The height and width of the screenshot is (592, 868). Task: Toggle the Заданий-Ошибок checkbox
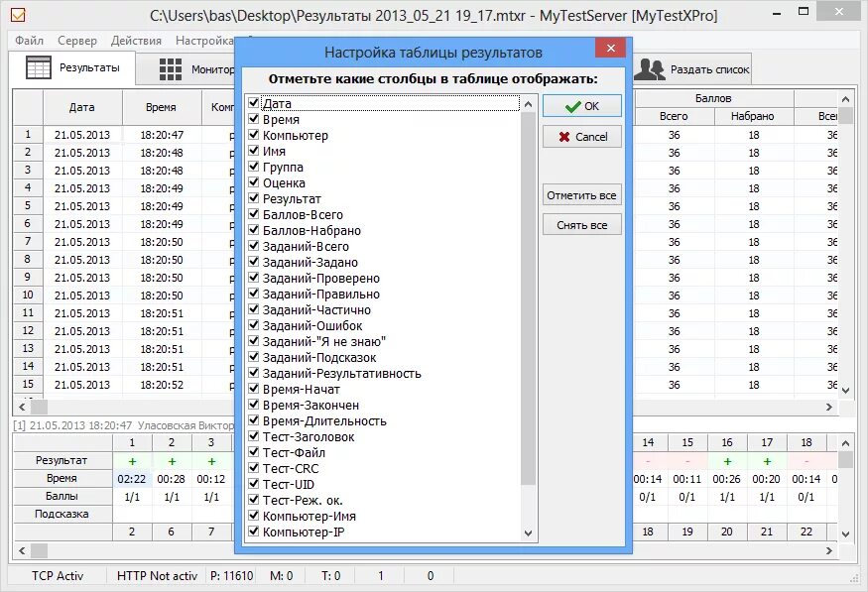[254, 325]
